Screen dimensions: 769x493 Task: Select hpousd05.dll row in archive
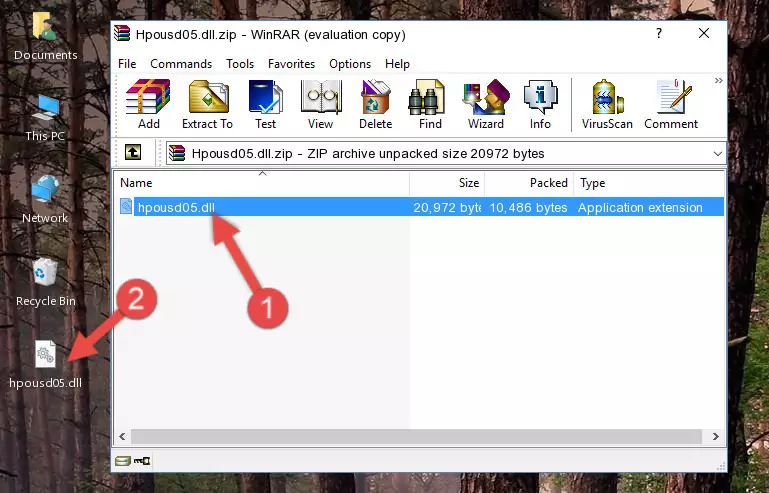click(420, 207)
